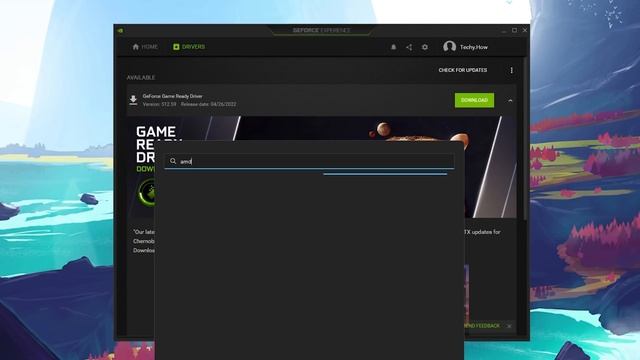
Task: Click the Available section label
Action: pos(141,78)
